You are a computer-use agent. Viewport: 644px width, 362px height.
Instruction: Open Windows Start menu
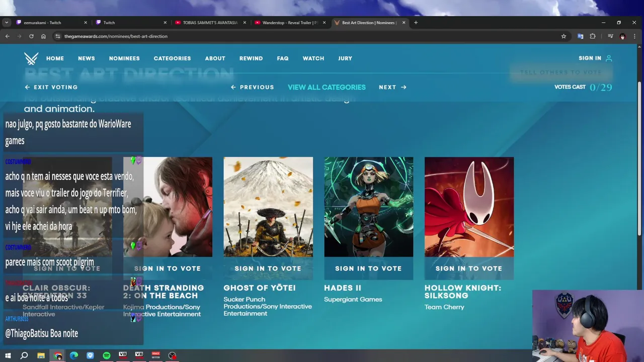tap(8, 355)
